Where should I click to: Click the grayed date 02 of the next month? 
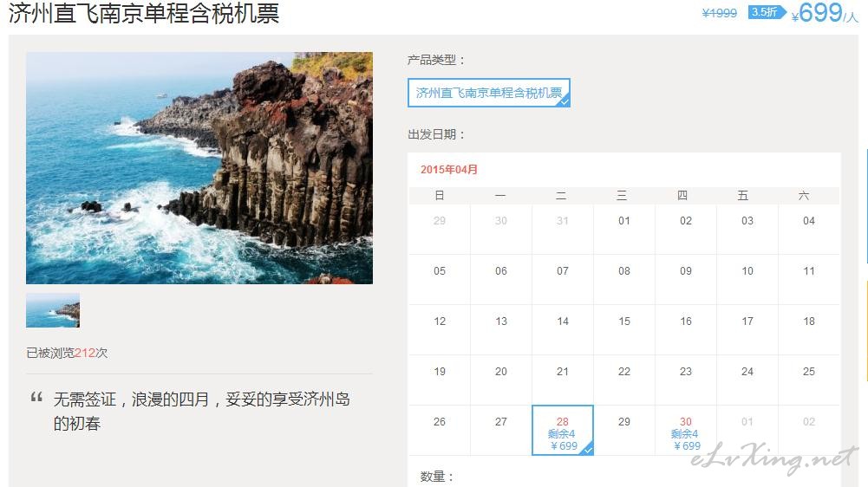pos(809,422)
